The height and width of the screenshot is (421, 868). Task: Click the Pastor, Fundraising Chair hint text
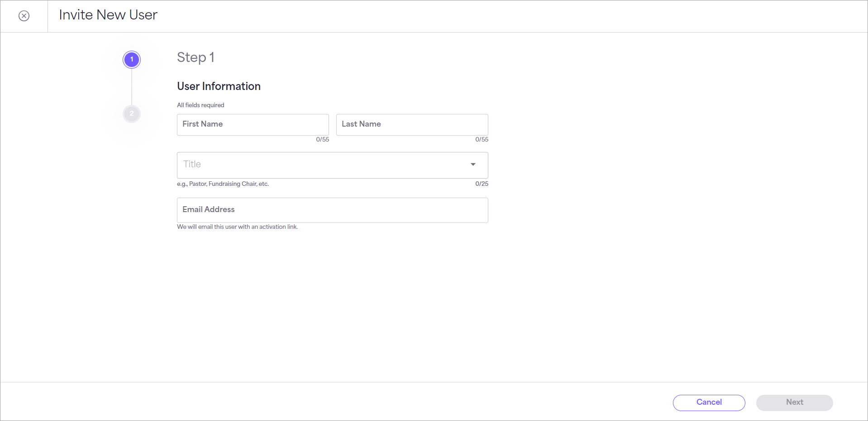[x=223, y=184]
